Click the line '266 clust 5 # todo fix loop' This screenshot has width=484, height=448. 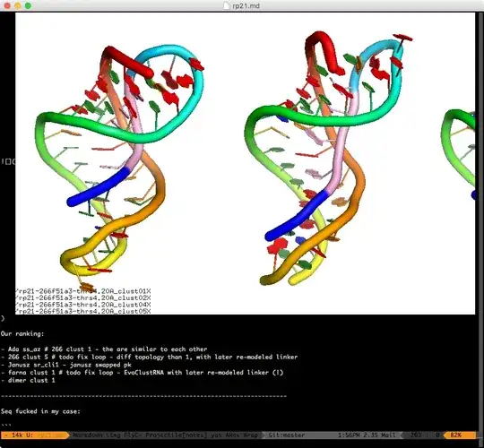point(149,357)
